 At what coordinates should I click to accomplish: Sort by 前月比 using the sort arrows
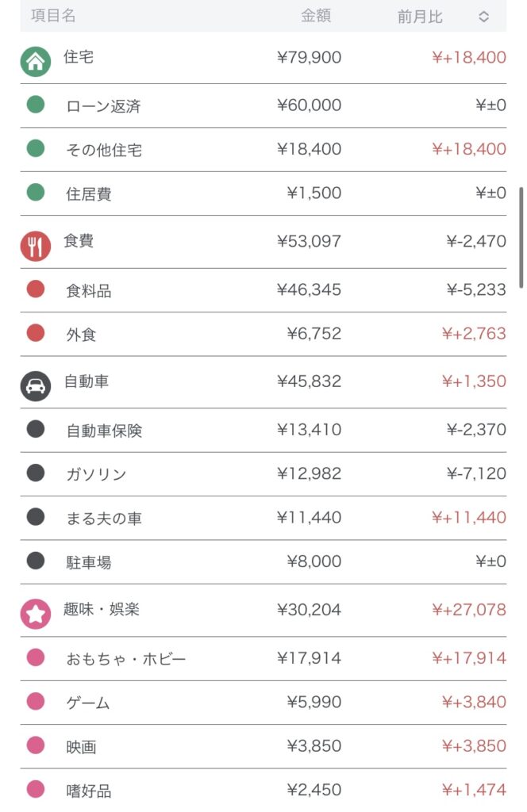(483, 17)
